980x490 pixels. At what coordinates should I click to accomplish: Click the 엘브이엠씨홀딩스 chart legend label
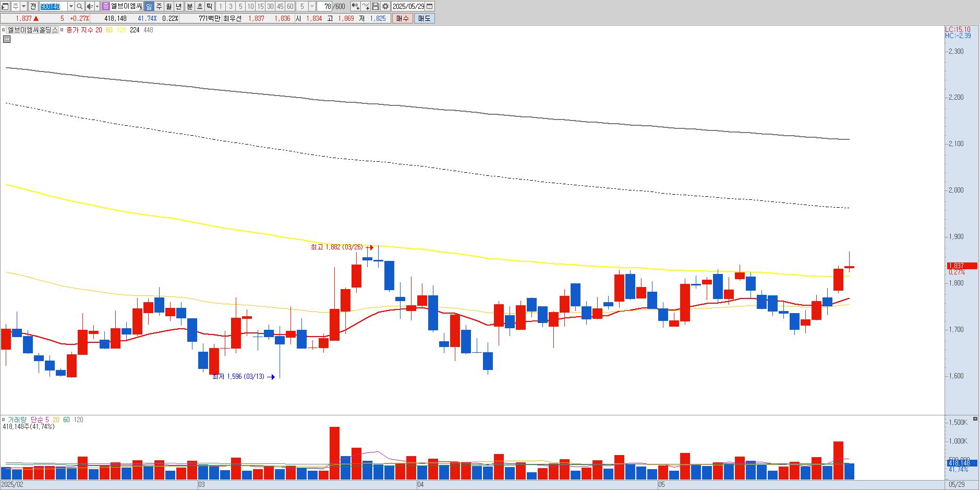pyautogui.click(x=32, y=30)
